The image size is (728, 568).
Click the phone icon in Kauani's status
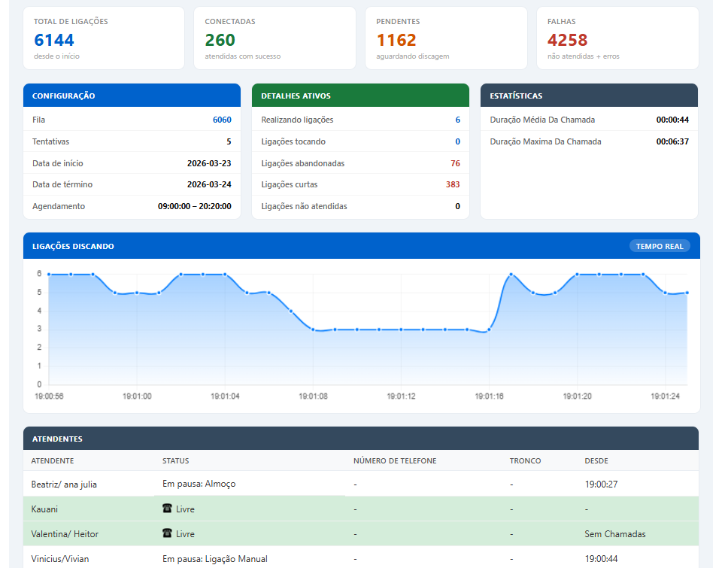pos(167,509)
